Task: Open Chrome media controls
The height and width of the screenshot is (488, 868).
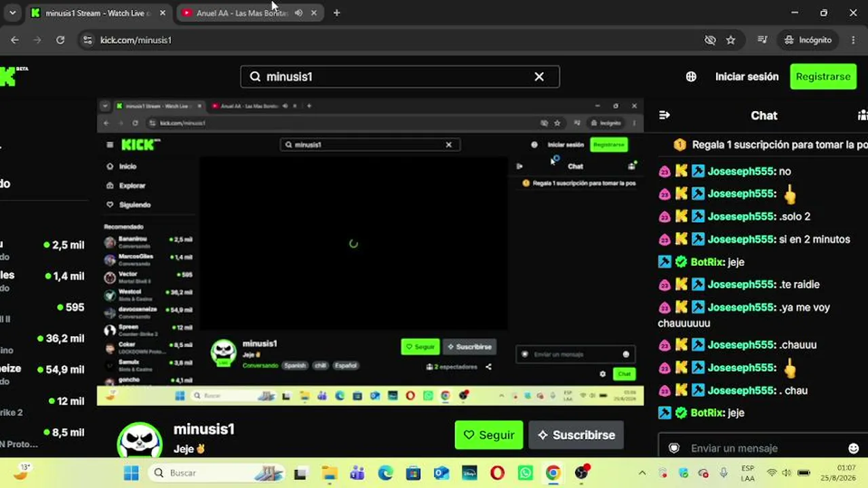Action: [762, 40]
